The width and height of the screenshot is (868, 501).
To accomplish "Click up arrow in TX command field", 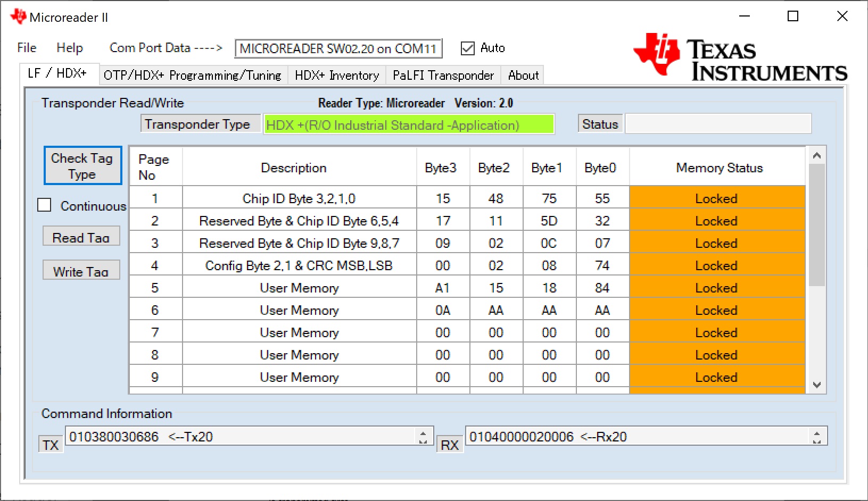I will tap(423, 432).
